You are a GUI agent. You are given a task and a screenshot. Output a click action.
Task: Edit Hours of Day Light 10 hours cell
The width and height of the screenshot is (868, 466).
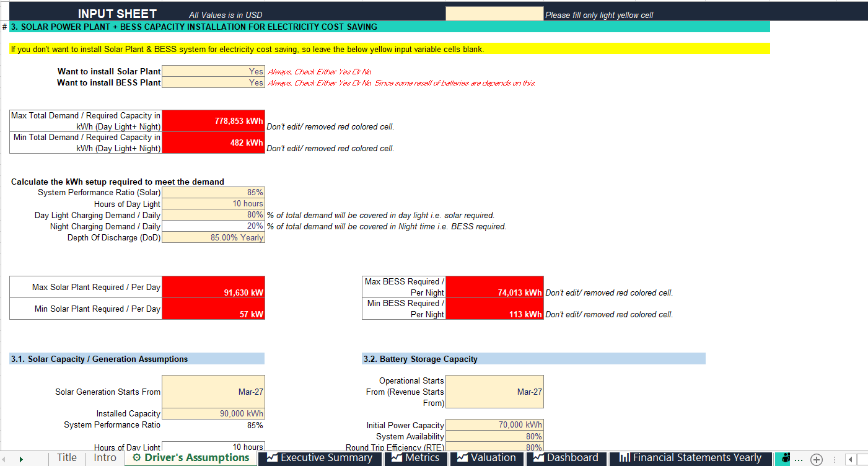pos(213,204)
